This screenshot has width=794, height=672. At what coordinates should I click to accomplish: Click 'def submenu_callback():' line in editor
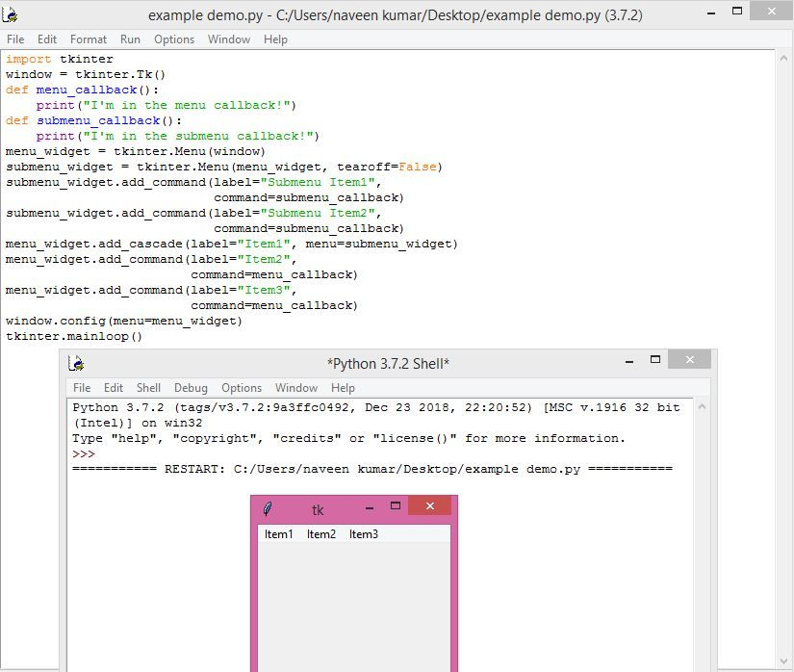click(93, 120)
